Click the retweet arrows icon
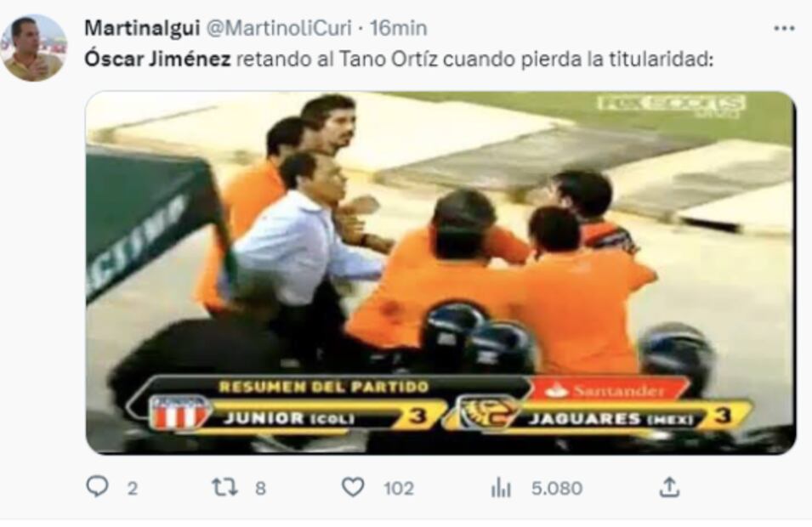The image size is (812, 527). click(224, 487)
